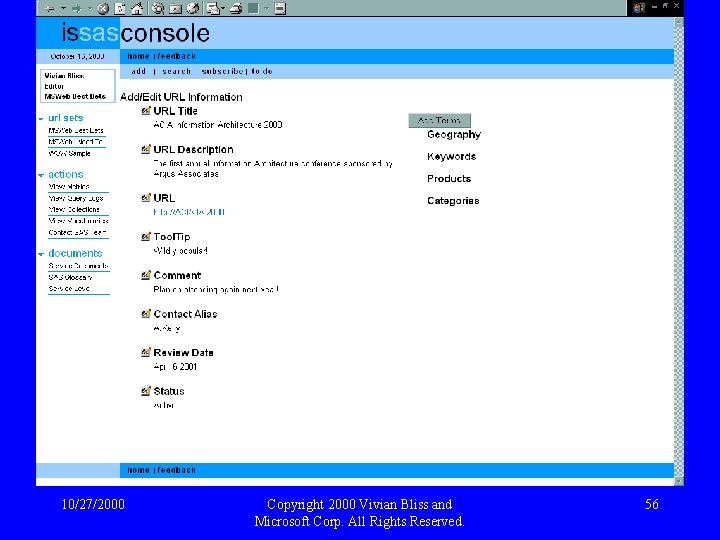The height and width of the screenshot is (540, 720).
Task: Click home link in footer bar
Action: (138, 470)
